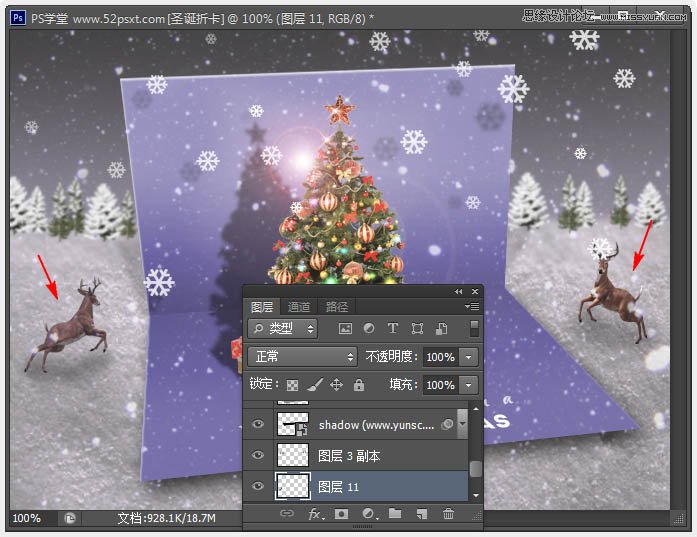Image resolution: width=697 pixels, height=537 pixels.
Task: Lock layer position move icon
Action: click(x=336, y=385)
